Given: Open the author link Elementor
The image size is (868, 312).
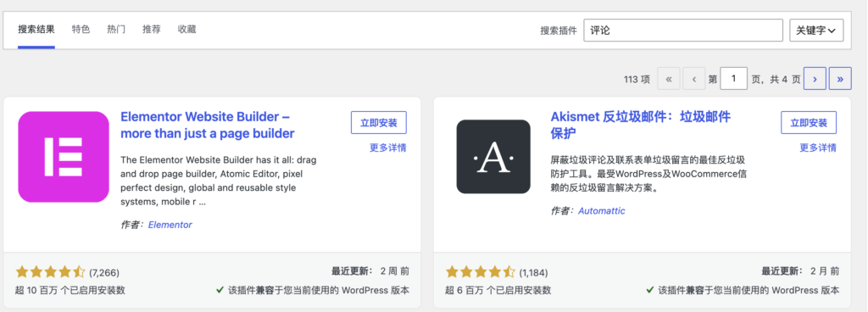Looking at the screenshot, I should (170, 225).
